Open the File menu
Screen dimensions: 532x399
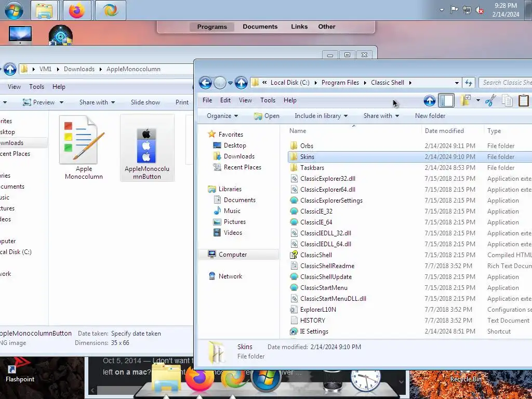point(207,100)
